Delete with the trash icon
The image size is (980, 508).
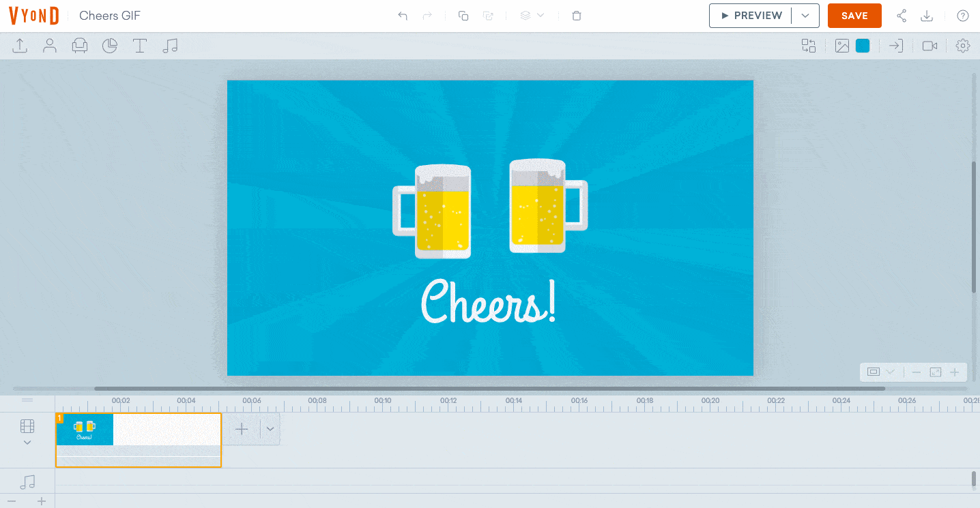[x=577, y=16]
